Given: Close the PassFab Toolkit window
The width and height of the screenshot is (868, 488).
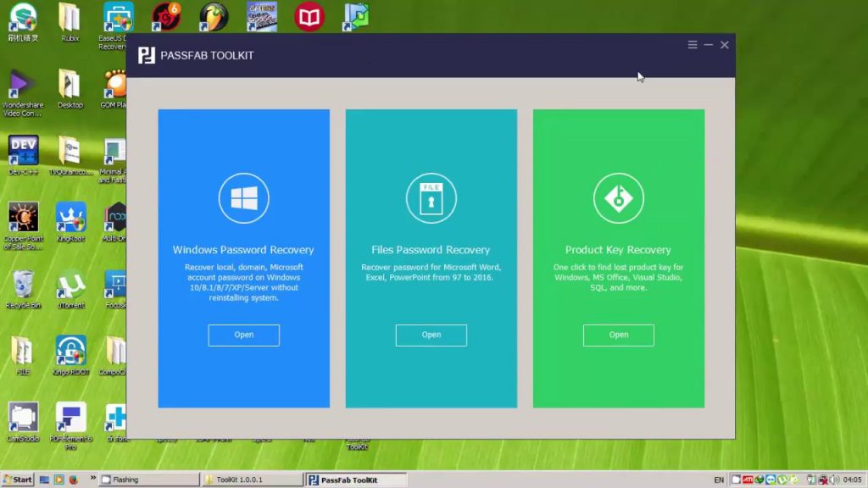Looking at the screenshot, I should point(725,45).
